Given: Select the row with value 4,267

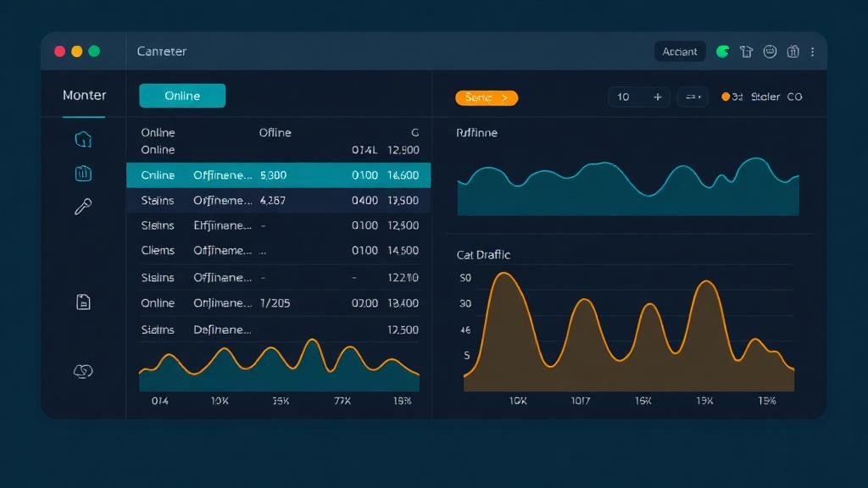Looking at the screenshot, I should pyautogui.click(x=278, y=200).
